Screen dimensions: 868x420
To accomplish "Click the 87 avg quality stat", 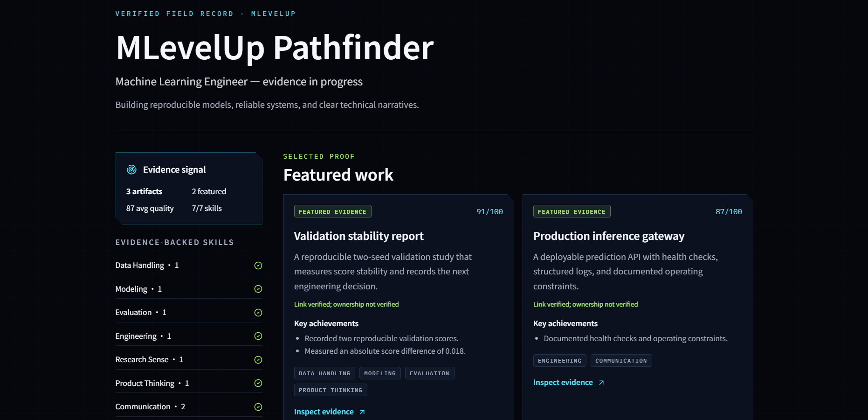I will pos(150,209).
